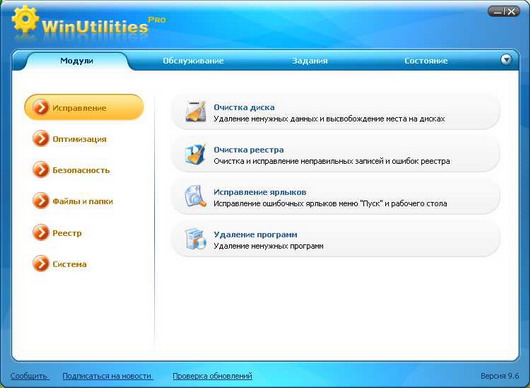
Task: Click the arrow icon beside Оптимизация
Action: click(41, 139)
